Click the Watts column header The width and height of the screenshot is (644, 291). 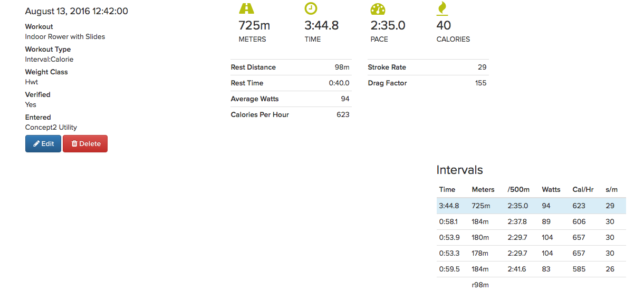click(x=551, y=189)
